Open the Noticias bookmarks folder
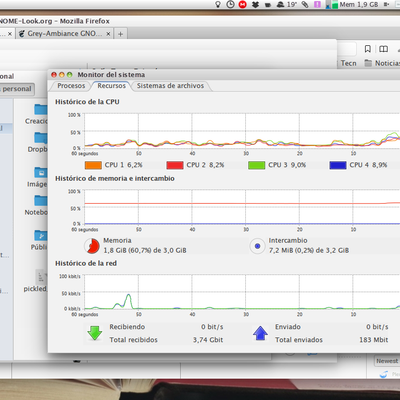This screenshot has width=400, height=400. tap(382, 63)
